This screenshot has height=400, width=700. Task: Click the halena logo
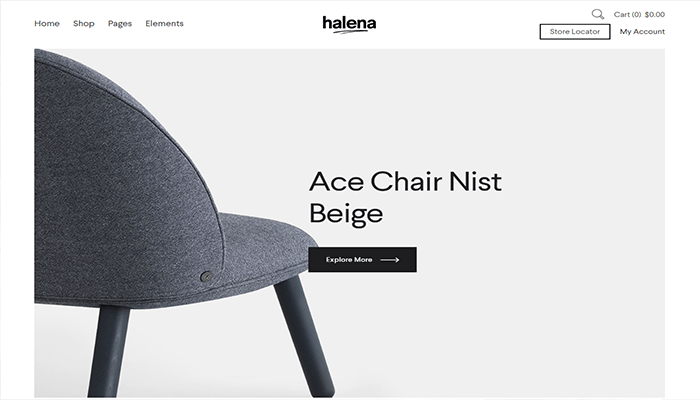click(349, 24)
